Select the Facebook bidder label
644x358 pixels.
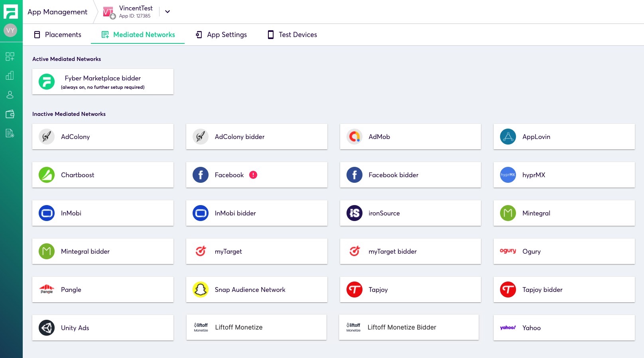coord(394,175)
